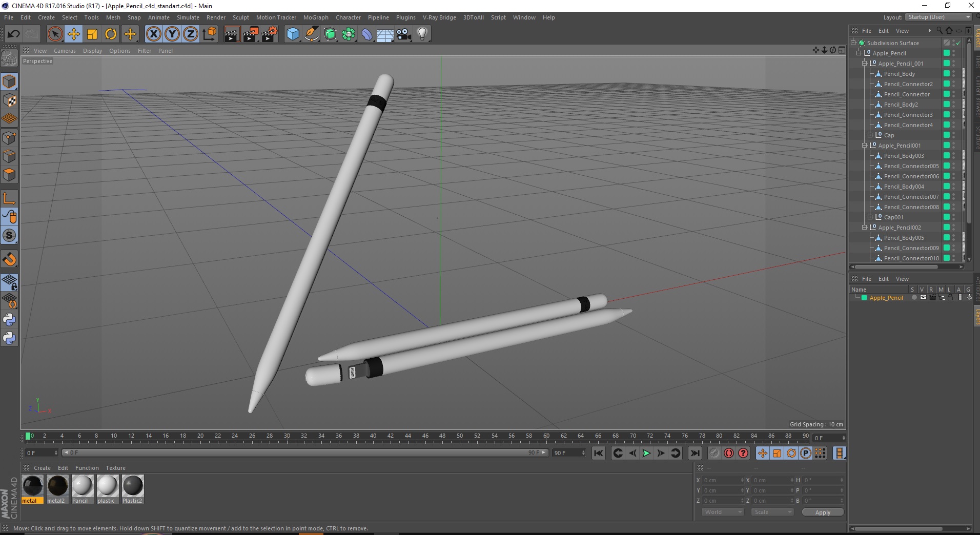Select the Pancil material swatch
980x535 pixels.
82,489
